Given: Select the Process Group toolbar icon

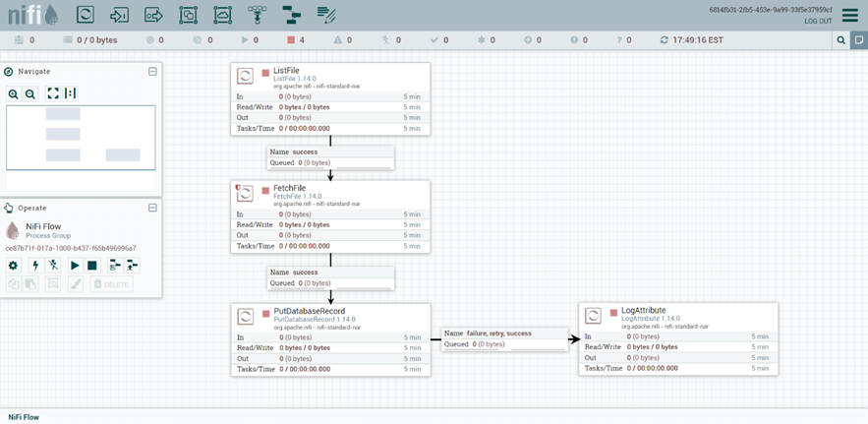Looking at the screenshot, I should (188, 15).
